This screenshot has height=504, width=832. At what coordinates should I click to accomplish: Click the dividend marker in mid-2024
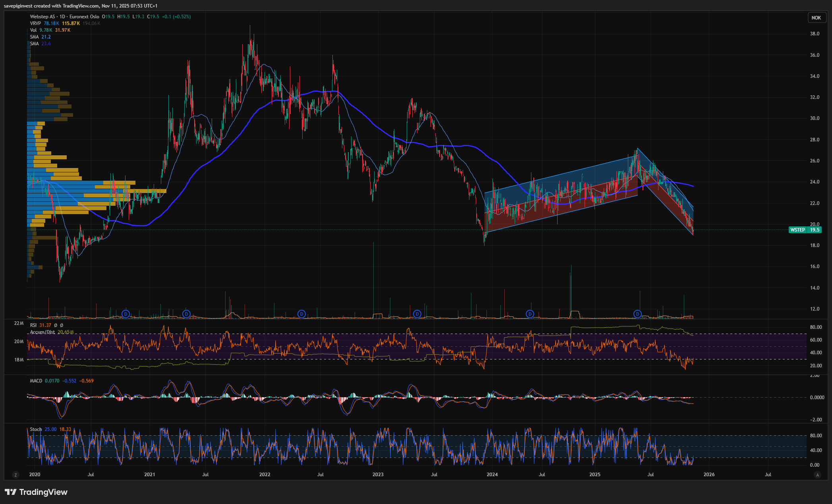(530, 314)
